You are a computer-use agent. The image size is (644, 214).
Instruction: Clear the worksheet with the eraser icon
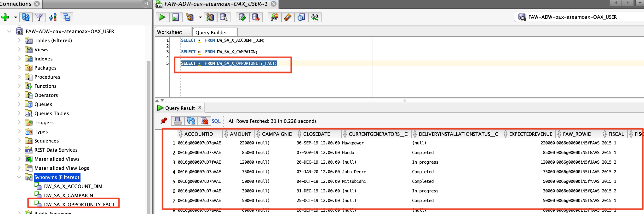click(288, 17)
